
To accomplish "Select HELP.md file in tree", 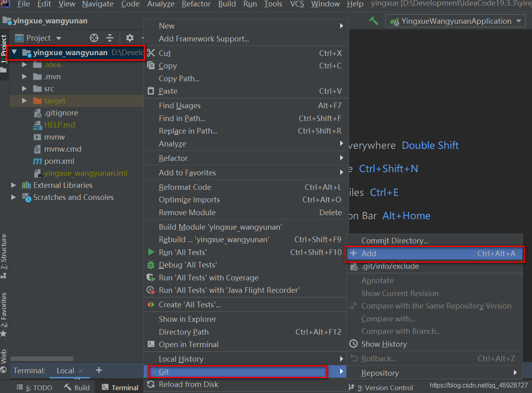I will click(60, 125).
